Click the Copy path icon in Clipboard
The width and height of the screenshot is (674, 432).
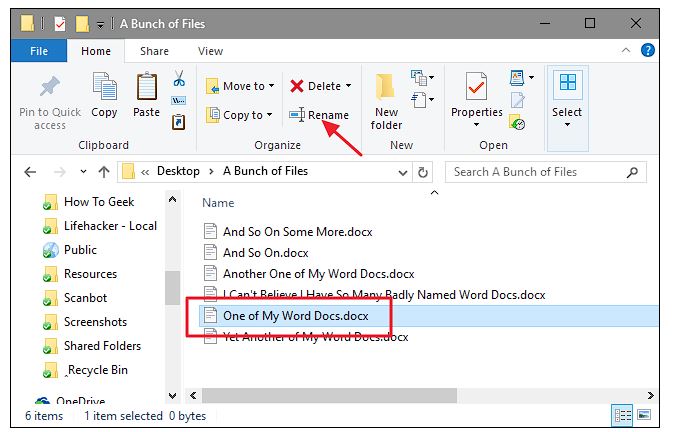[x=179, y=101]
